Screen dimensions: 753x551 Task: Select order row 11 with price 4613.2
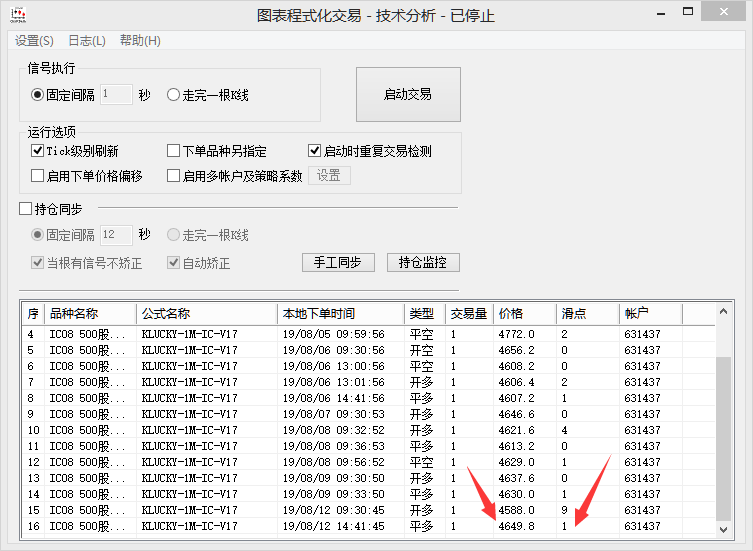(369, 446)
